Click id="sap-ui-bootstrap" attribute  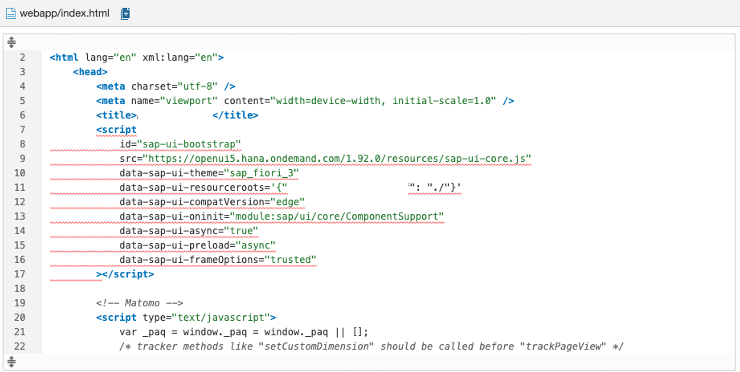pos(180,144)
